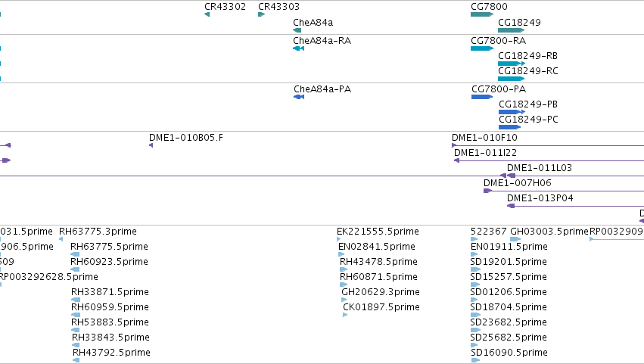Select EST SD25682.5prime arrow
Screen dimensions: 644x364
pos(474,345)
